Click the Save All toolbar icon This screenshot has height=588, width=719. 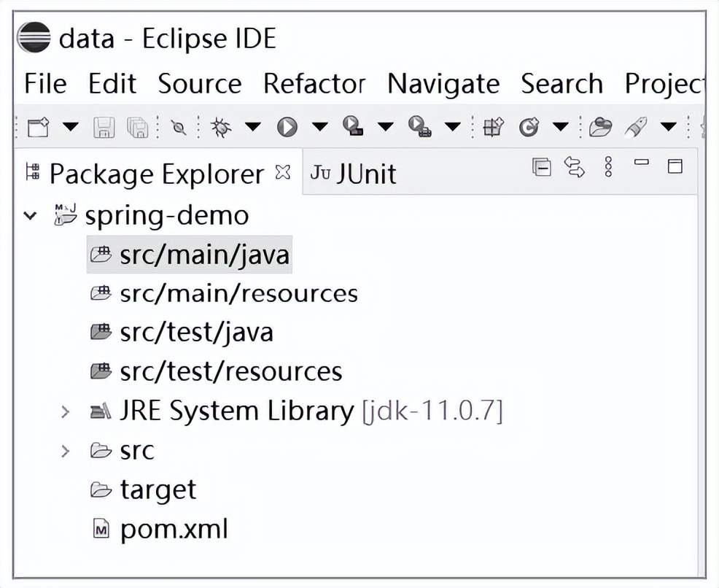click(x=138, y=127)
